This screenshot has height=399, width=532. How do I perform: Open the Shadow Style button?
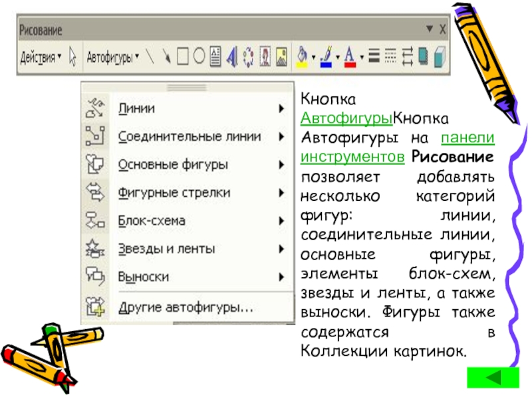[x=423, y=57]
